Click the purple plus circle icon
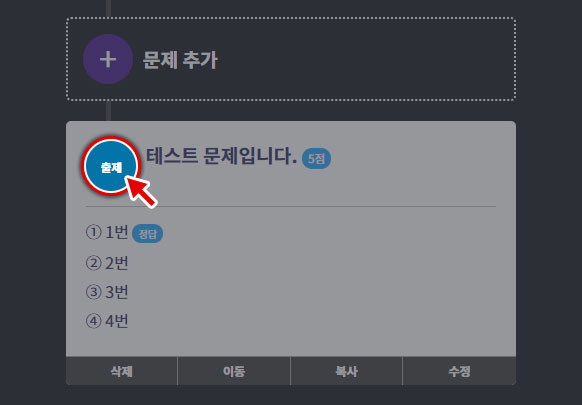 108,59
